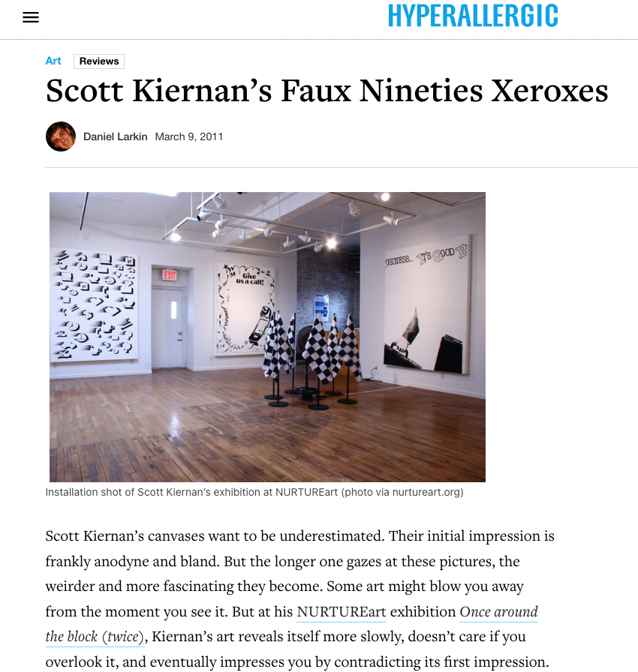Select the Reviews tag button
This screenshot has height=672, width=638.
99,61
